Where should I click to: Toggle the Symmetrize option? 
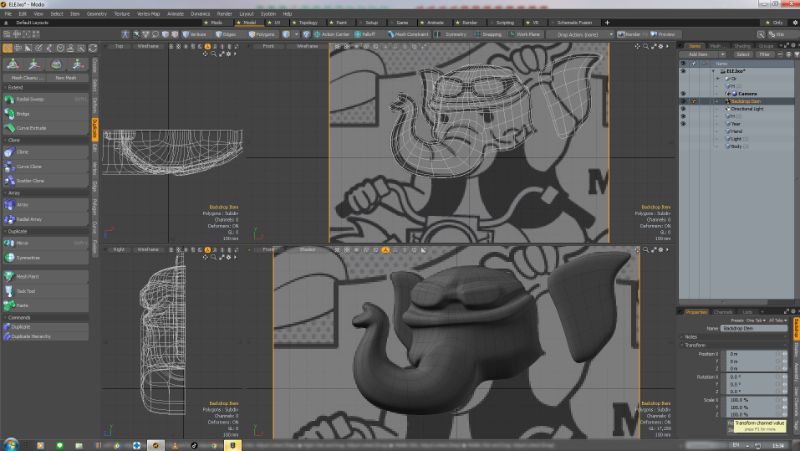(x=45, y=258)
